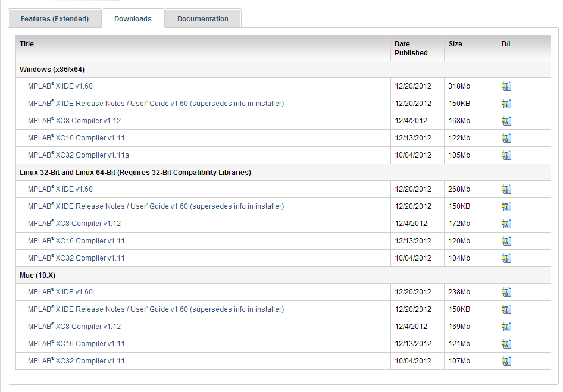Open the Documentation tab
The width and height of the screenshot is (563, 392).
click(x=202, y=19)
